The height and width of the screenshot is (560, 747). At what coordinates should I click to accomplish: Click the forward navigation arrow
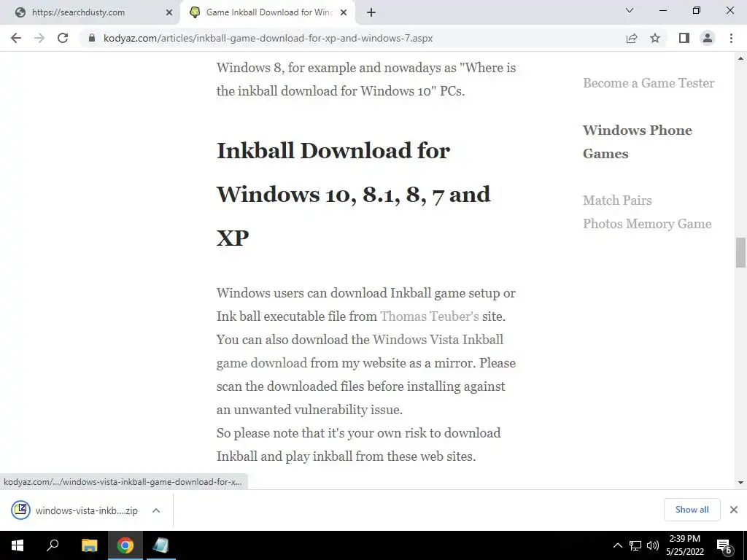click(39, 38)
